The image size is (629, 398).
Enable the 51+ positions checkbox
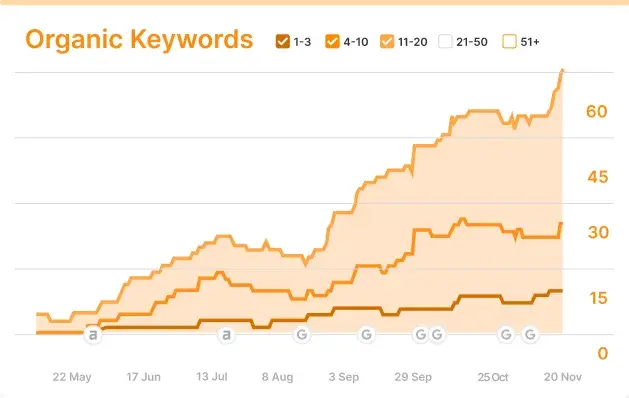click(509, 41)
